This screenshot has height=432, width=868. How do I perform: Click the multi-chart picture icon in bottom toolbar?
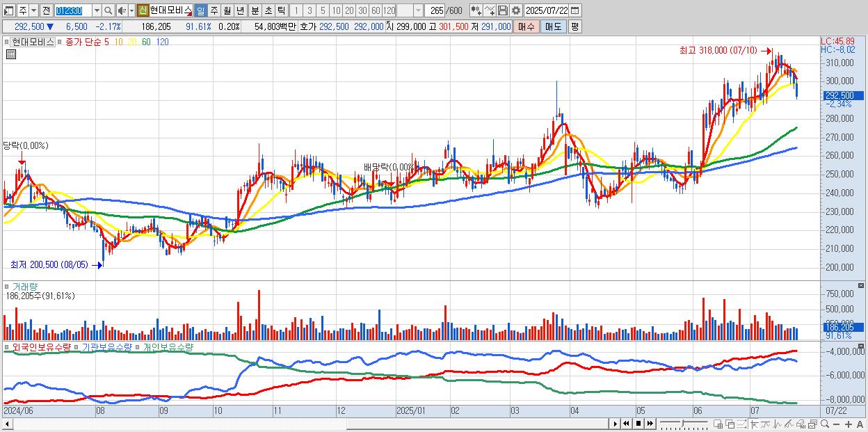(812, 424)
